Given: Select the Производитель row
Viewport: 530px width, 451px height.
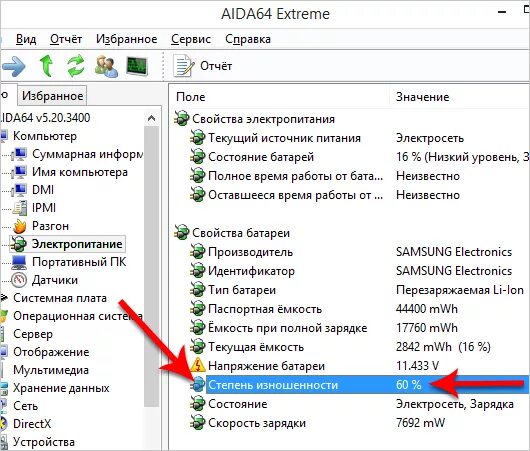Looking at the screenshot, I should point(352,252).
